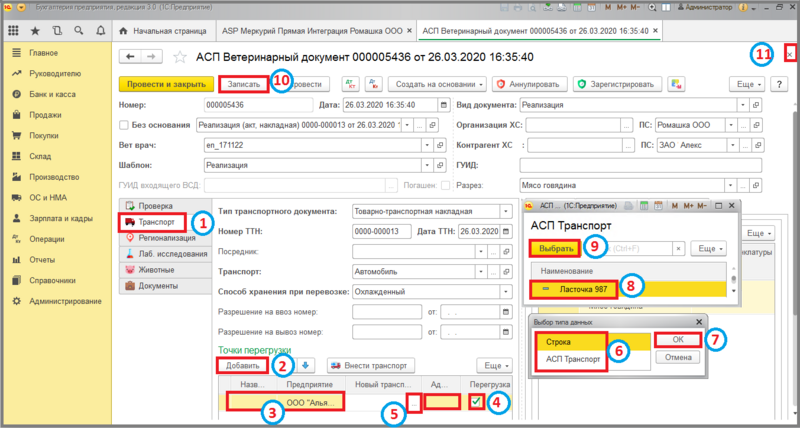The image size is (800, 428).
Task: Select Ласточка 987 row
Action: point(631,289)
